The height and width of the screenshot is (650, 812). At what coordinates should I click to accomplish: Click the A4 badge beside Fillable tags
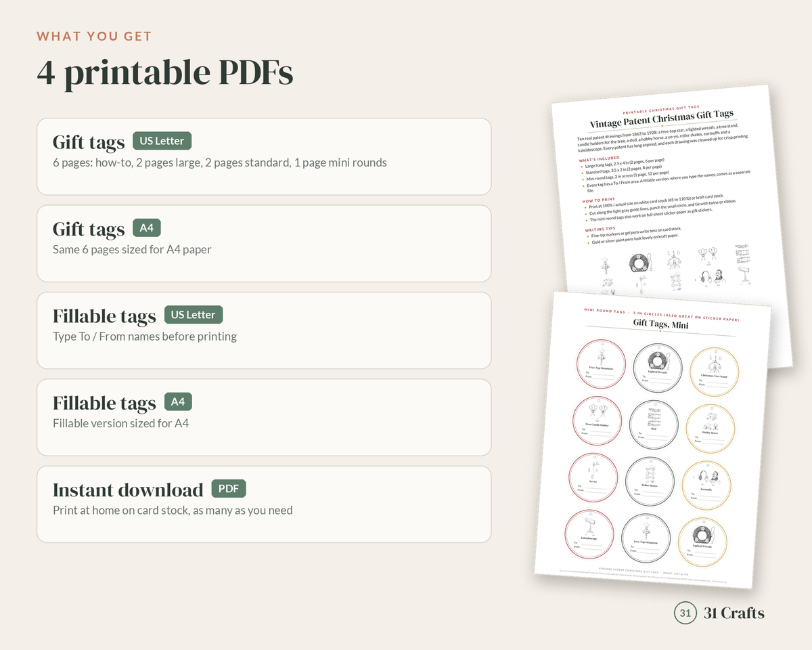pyautogui.click(x=178, y=402)
